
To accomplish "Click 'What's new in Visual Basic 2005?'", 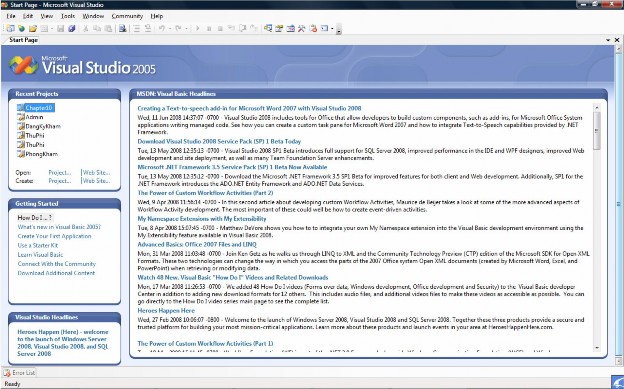I will [59, 227].
